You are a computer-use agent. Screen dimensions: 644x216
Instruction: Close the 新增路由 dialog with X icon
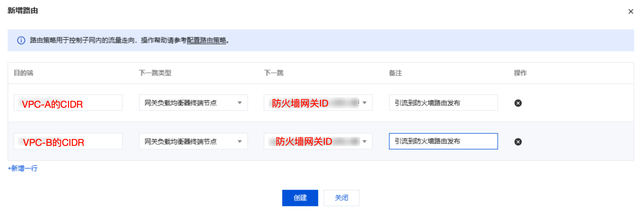[x=631, y=11]
